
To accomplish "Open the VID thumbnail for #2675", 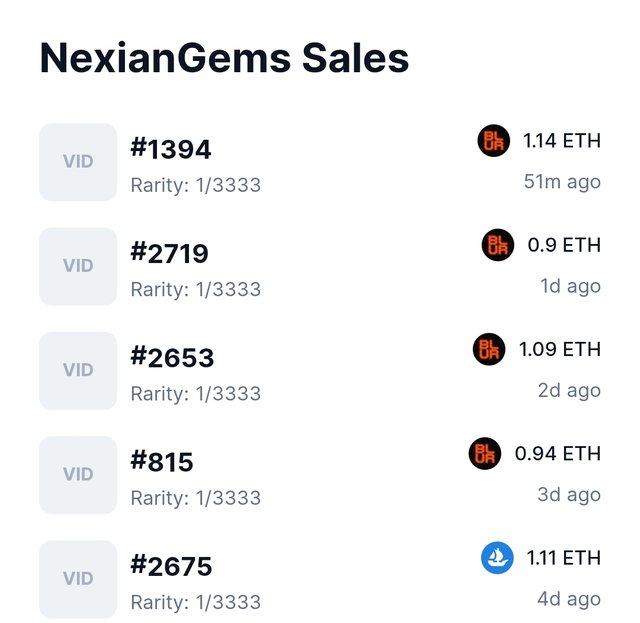I will (x=78, y=579).
